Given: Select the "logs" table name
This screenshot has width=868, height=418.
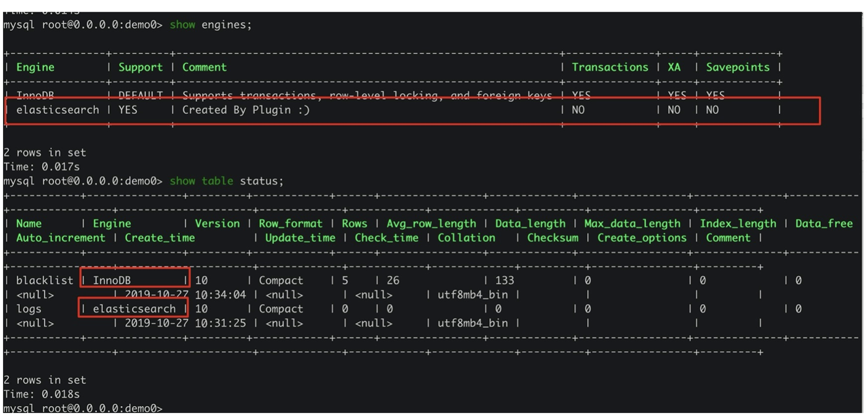Looking at the screenshot, I should point(29,309).
